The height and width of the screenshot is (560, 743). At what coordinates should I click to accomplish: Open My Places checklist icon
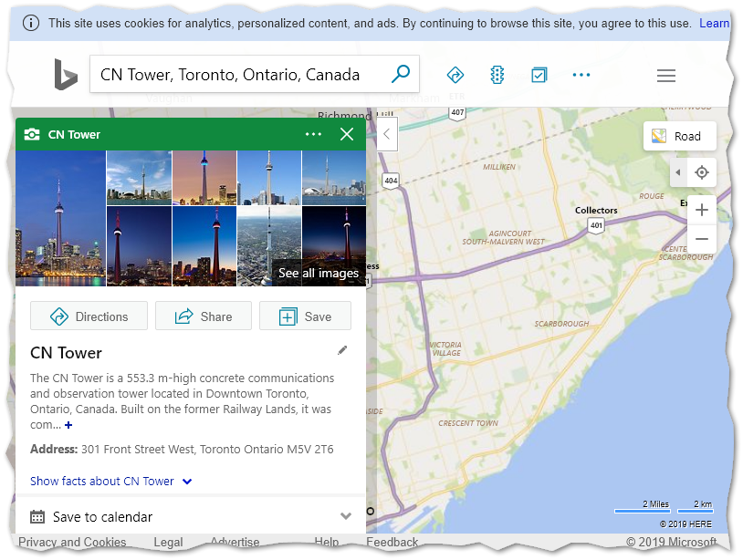[539, 75]
